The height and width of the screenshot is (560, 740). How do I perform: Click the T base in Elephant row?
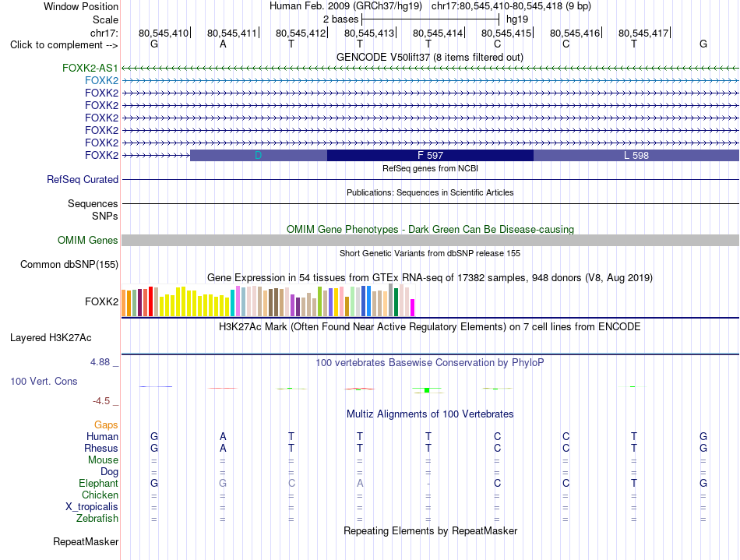tap(634, 483)
